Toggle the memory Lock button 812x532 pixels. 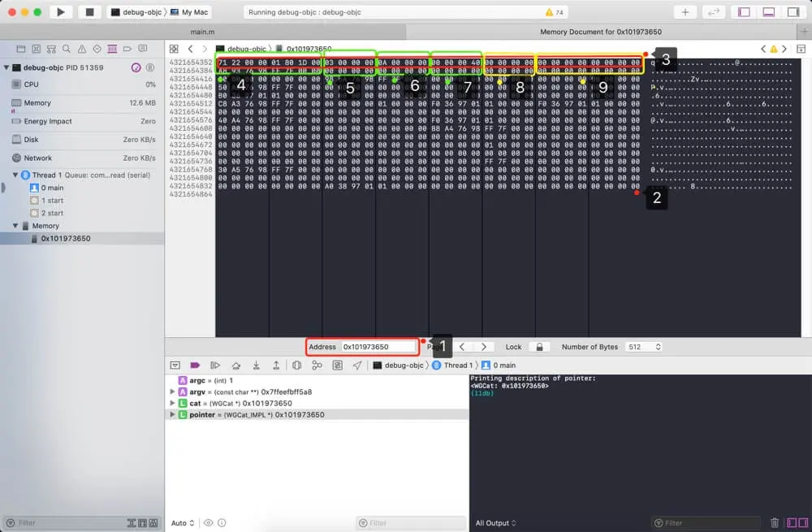[539, 347]
